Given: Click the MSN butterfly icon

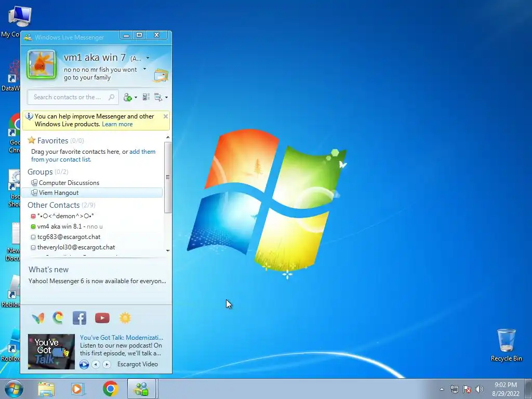Looking at the screenshot, I should coord(38,318).
